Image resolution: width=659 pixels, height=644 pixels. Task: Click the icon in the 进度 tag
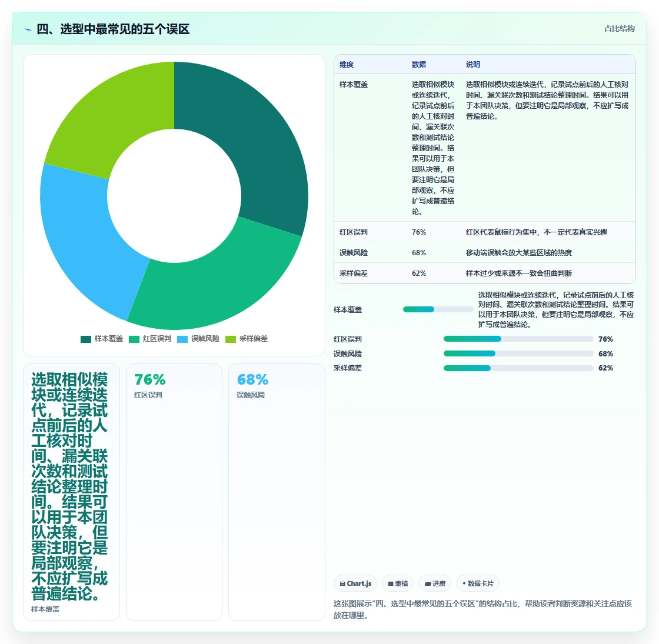coord(427,584)
